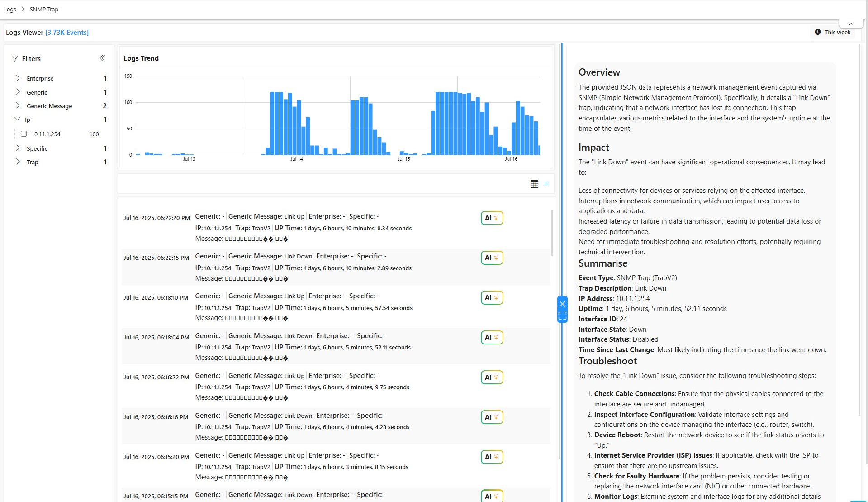Image resolution: width=868 pixels, height=502 pixels.
Task: Switch to list view icon
Action: pos(546,184)
